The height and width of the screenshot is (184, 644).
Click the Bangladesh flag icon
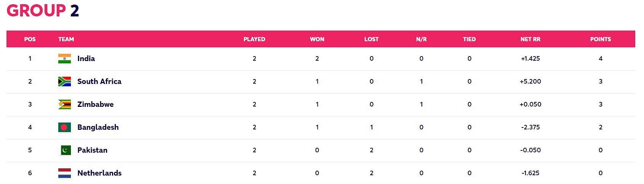click(64, 127)
